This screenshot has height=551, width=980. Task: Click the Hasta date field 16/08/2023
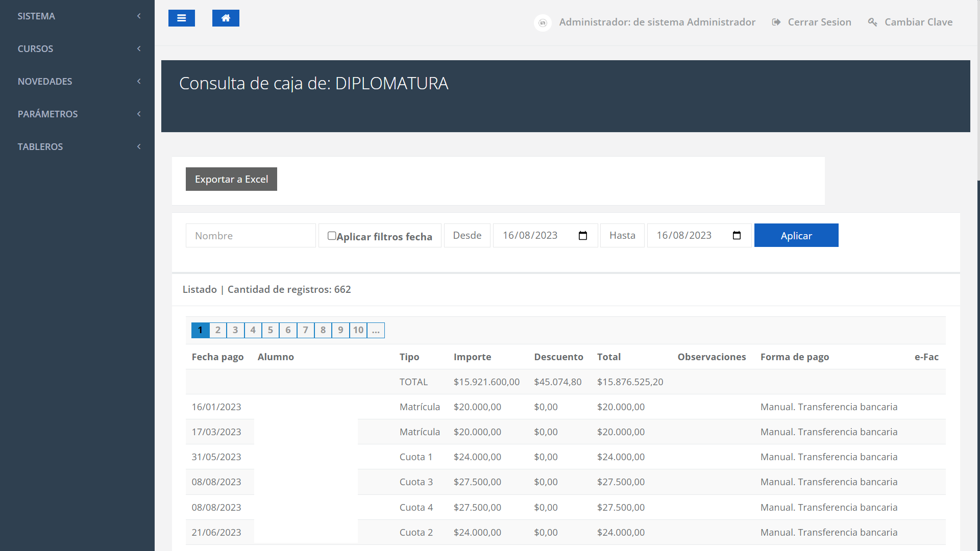tap(699, 236)
